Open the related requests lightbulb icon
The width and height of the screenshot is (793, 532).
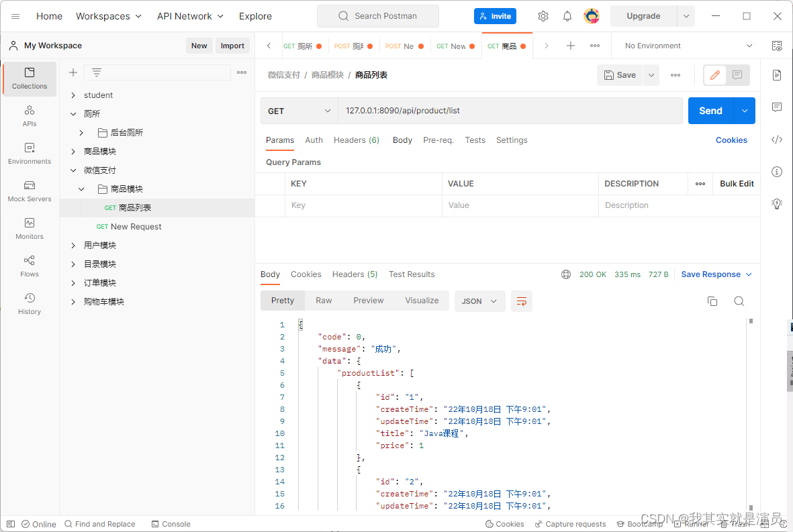(777, 203)
